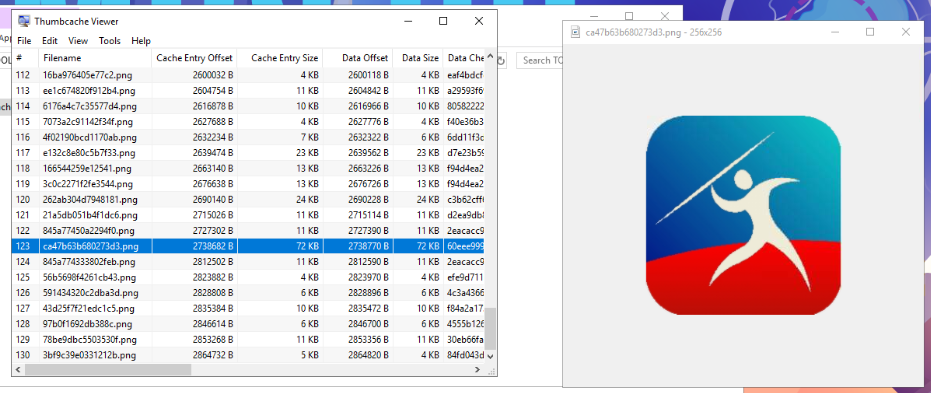The width and height of the screenshot is (931, 393).
Task: Select row 43d25f7f21edc1c5.png
Action: (248, 308)
